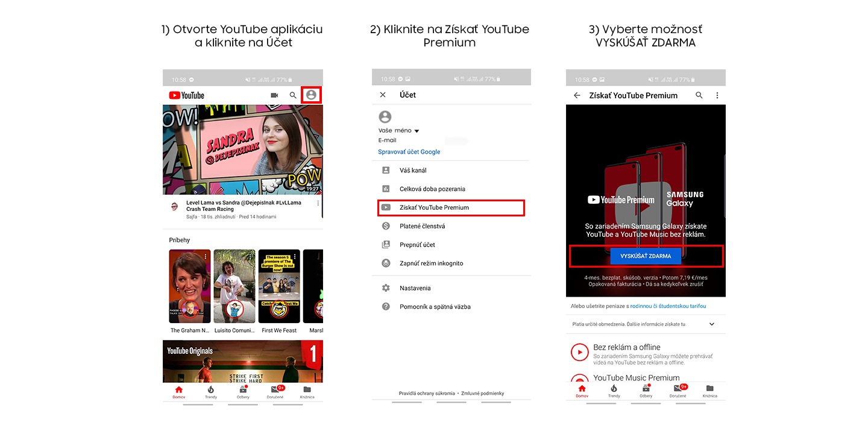Select Trendy tab in first phone screen
868x428 pixels.
(x=211, y=392)
